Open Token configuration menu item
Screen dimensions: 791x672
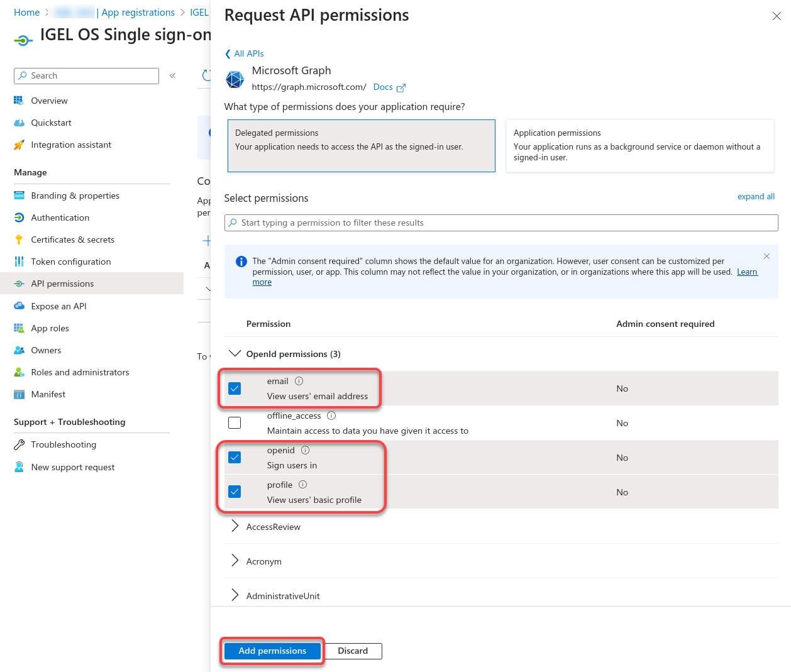tap(70, 262)
